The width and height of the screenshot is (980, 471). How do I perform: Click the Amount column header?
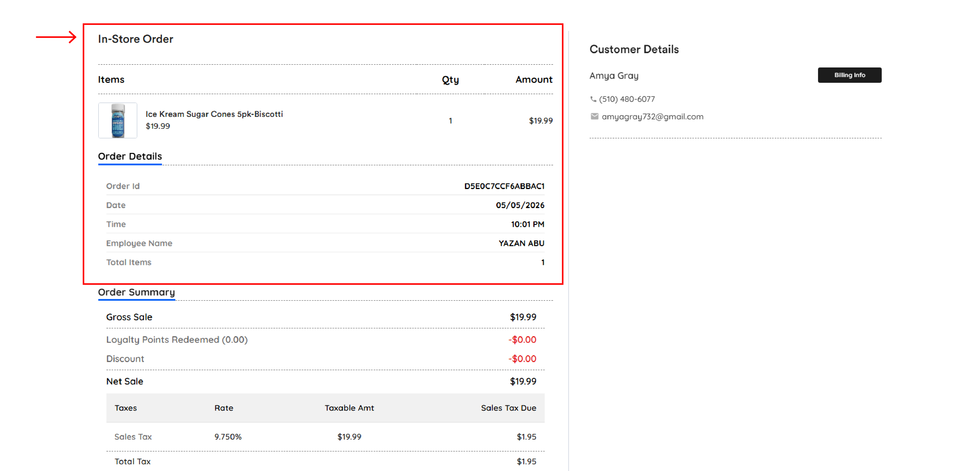[x=534, y=79]
